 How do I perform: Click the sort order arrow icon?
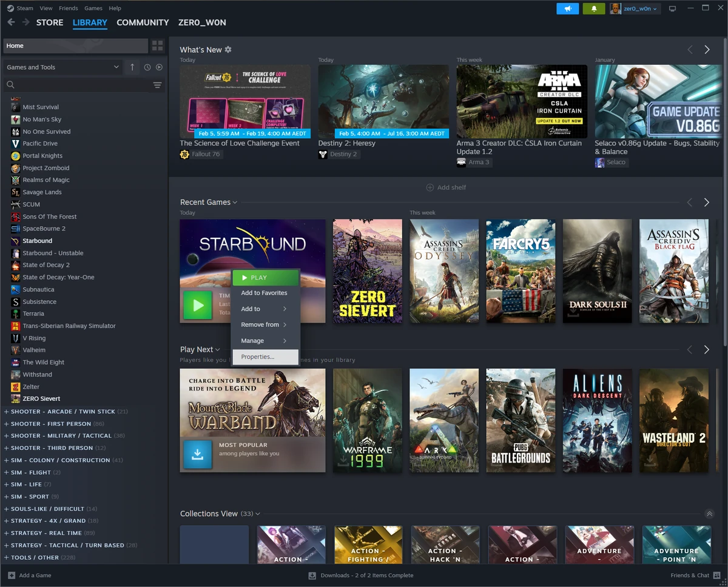(132, 67)
